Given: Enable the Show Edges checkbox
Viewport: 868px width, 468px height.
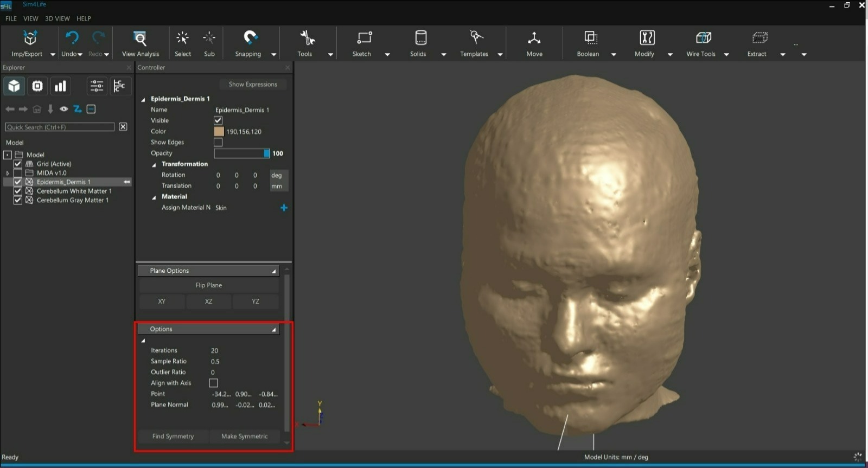Looking at the screenshot, I should [218, 142].
